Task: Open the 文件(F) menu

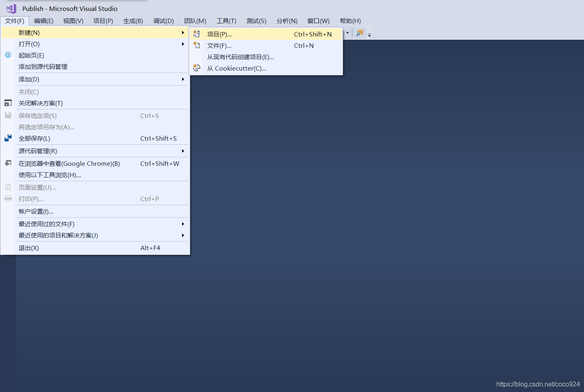Action: [x=15, y=21]
